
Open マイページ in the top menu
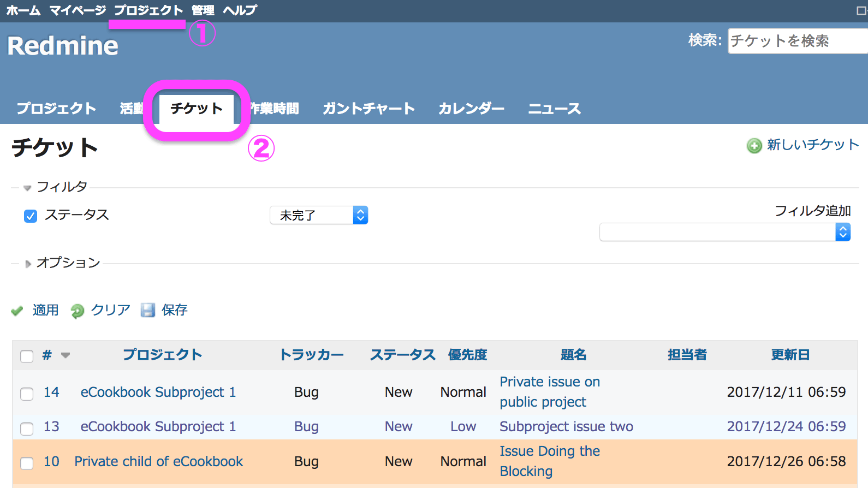78,10
